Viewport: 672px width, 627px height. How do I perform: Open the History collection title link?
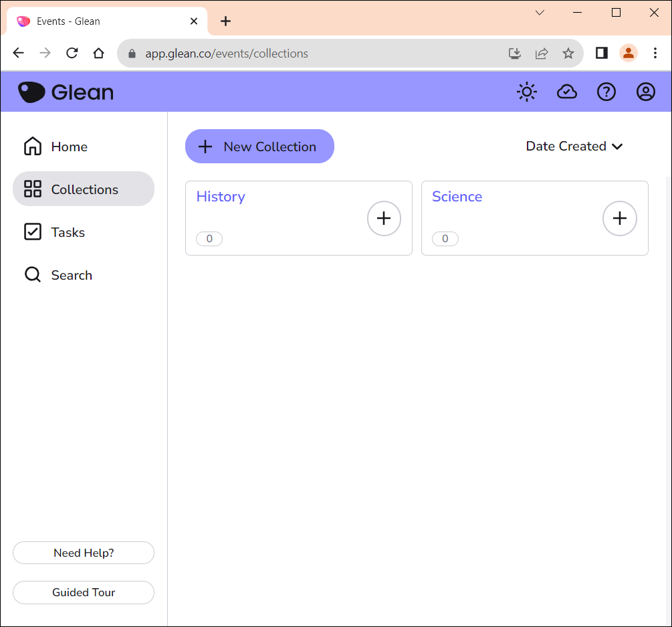click(x=221, y=197)
